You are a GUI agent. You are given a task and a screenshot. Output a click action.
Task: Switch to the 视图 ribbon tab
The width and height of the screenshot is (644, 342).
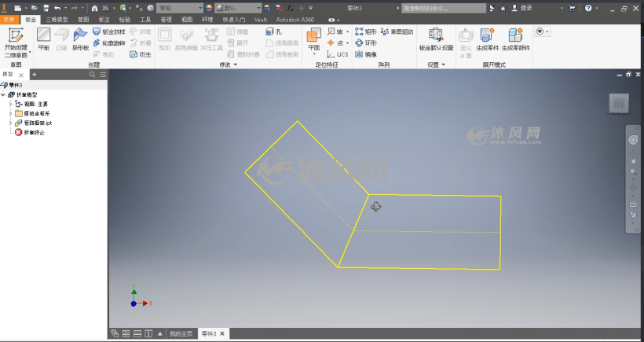(x=187, y=20)
